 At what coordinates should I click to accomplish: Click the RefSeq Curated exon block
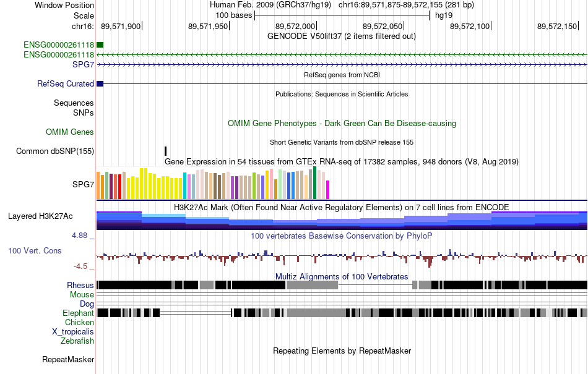[x=100, y=84]
